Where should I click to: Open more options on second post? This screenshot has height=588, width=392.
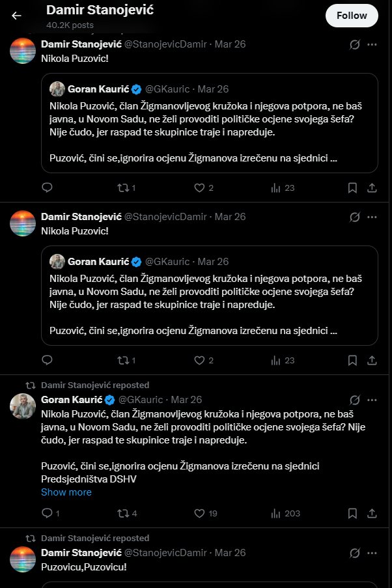(372, 217)
